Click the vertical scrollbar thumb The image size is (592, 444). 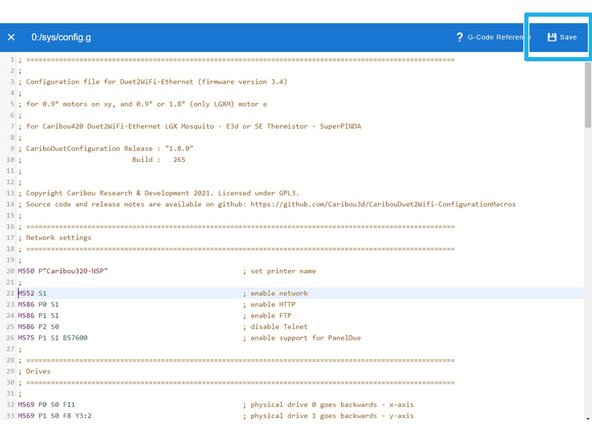tap(588, 95)
